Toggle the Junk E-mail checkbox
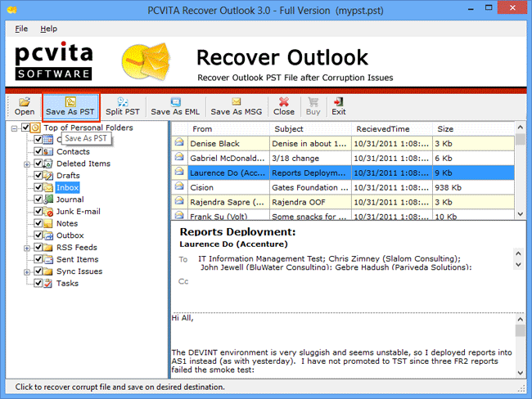532x399 pixels. click(x=38, y=211)
